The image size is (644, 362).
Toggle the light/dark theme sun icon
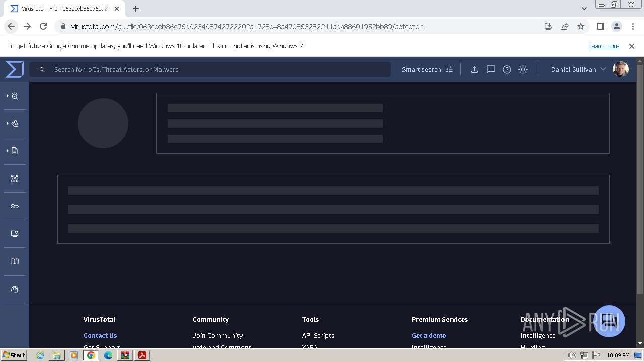[x=523, y=69]
